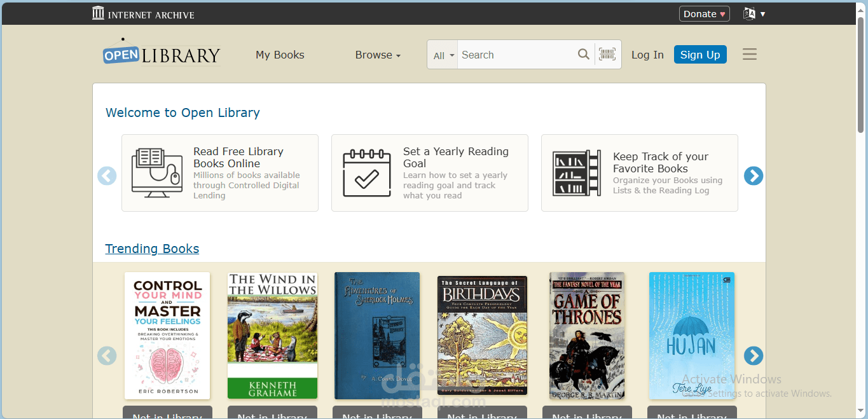Viewport: 868px width, 419px height.
Task: Open the Trending Books link
Action: pos(152,249)
